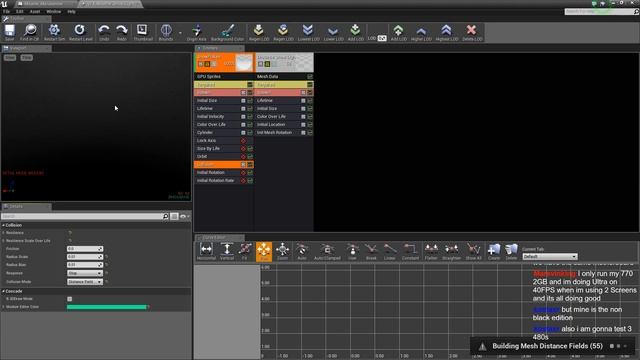Viewport: 640px width, 360px height.
Task: Toggle the Bounds toolbar icon
Action: (166, 32)
